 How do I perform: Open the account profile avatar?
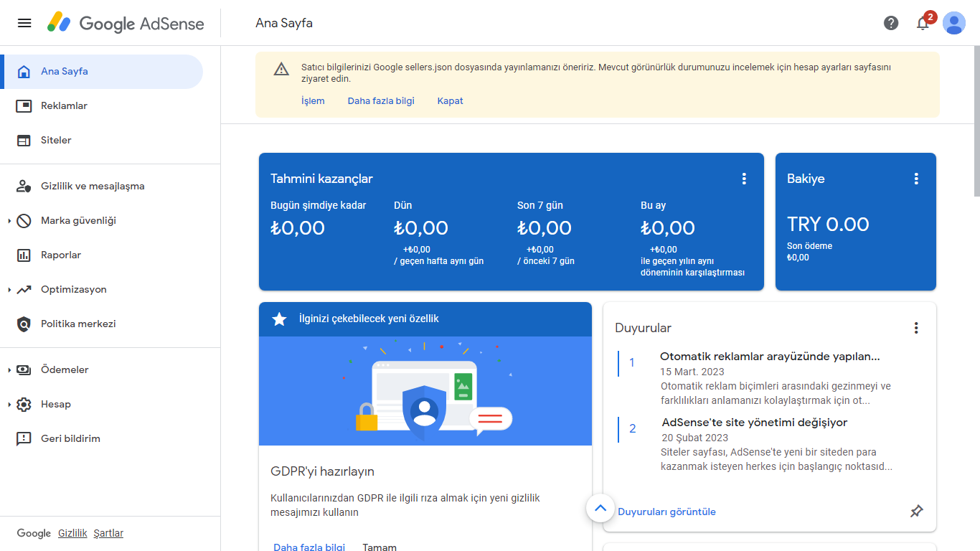pos(954,23)
